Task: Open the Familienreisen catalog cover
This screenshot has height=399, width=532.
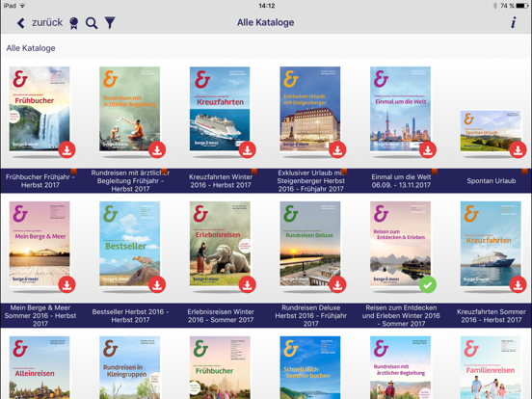Action: pyautogui.click(x=491, y=367)
